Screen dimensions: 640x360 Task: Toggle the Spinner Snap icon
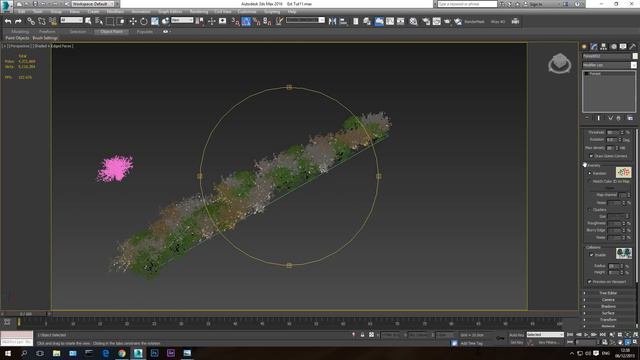[x=267, y=21]
